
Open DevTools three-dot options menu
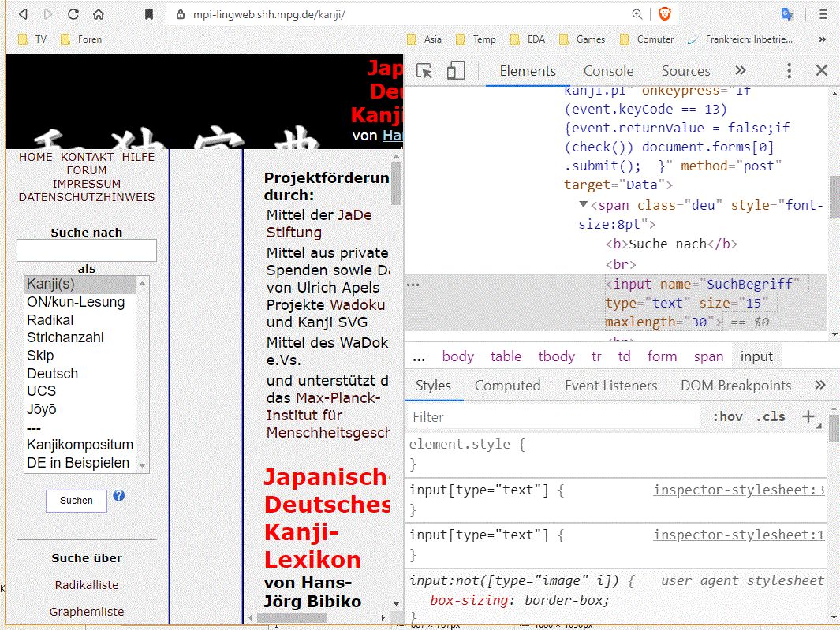[789, 71]
